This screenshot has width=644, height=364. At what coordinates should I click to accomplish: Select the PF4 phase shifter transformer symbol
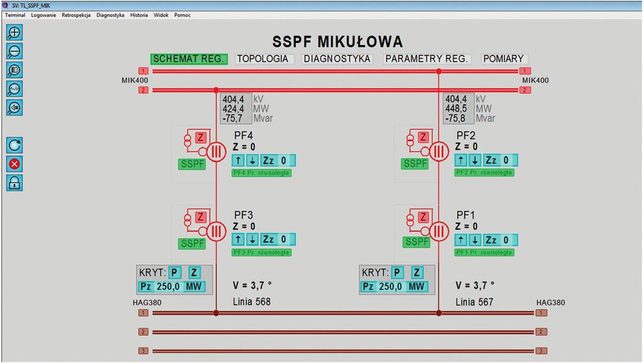coord(216,152)
